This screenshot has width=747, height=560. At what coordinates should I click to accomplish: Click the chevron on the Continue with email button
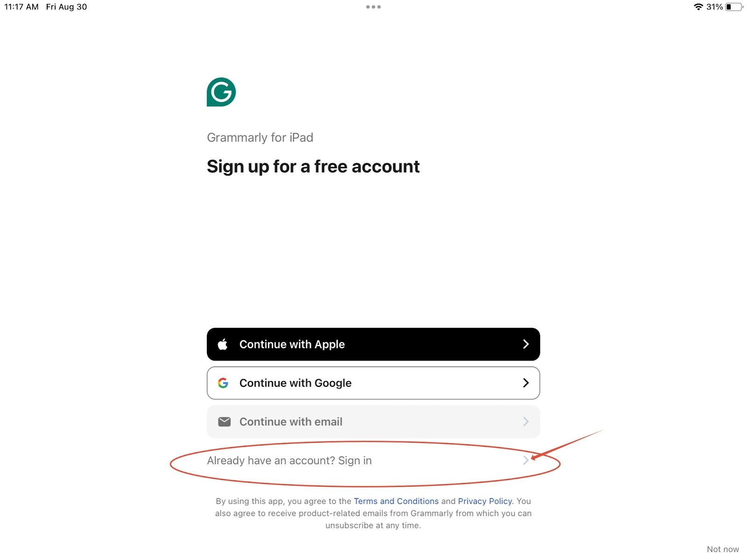pos(526,422)
